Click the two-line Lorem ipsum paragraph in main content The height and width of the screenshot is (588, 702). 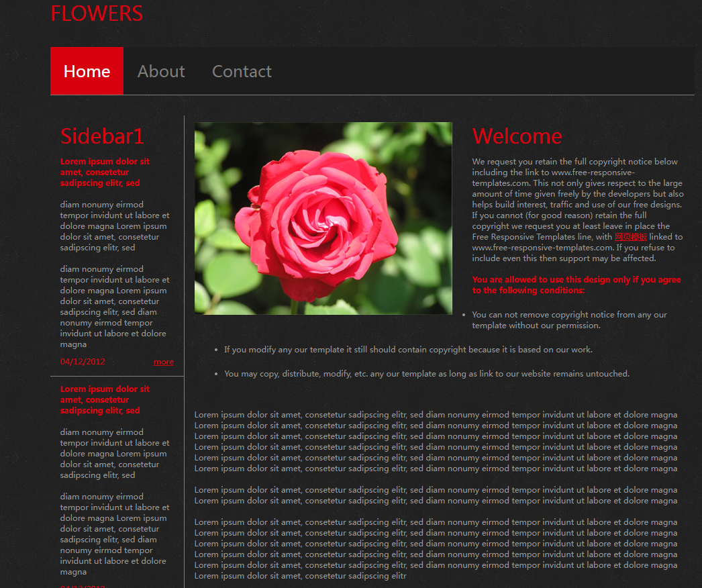pos(436,495)
